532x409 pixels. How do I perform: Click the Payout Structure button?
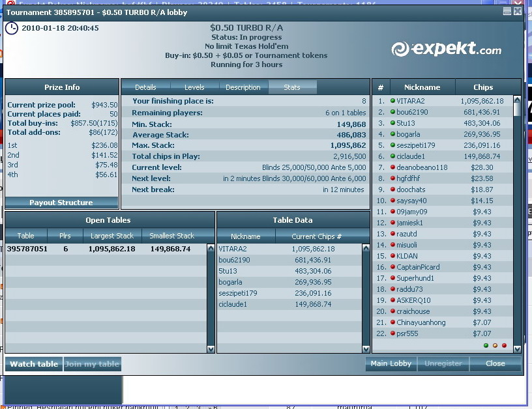61,203
